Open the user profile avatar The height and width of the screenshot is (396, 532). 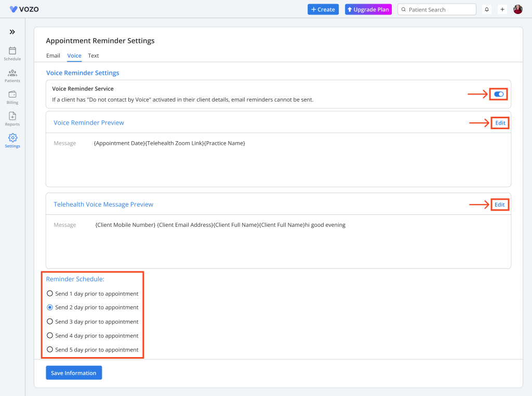(x=518, y=9)
